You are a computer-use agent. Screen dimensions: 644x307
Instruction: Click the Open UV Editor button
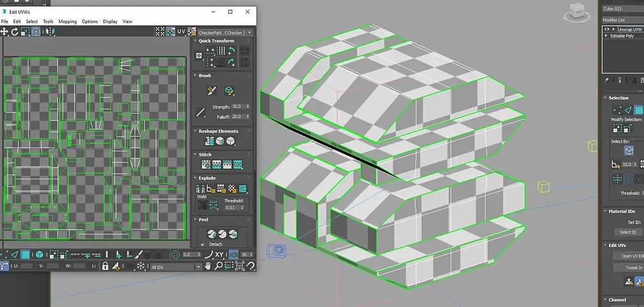(629, 256)
